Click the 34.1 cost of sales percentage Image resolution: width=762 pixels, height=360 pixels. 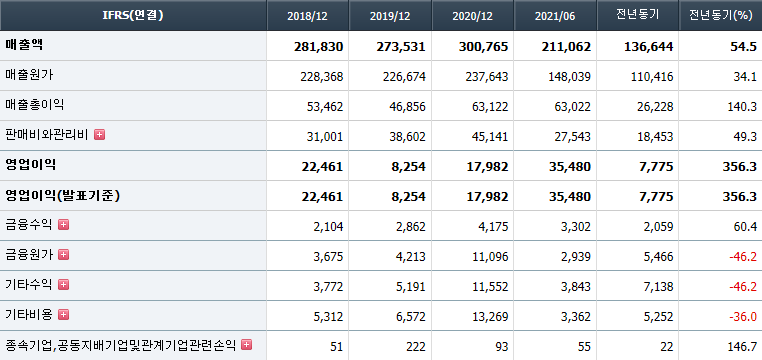click(x=746, y=77)
